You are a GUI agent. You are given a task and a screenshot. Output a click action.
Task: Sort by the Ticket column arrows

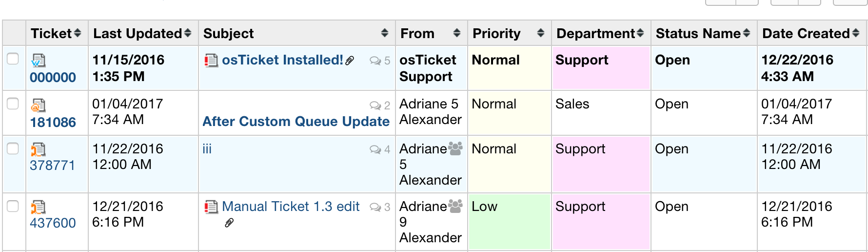click(77, 33)
